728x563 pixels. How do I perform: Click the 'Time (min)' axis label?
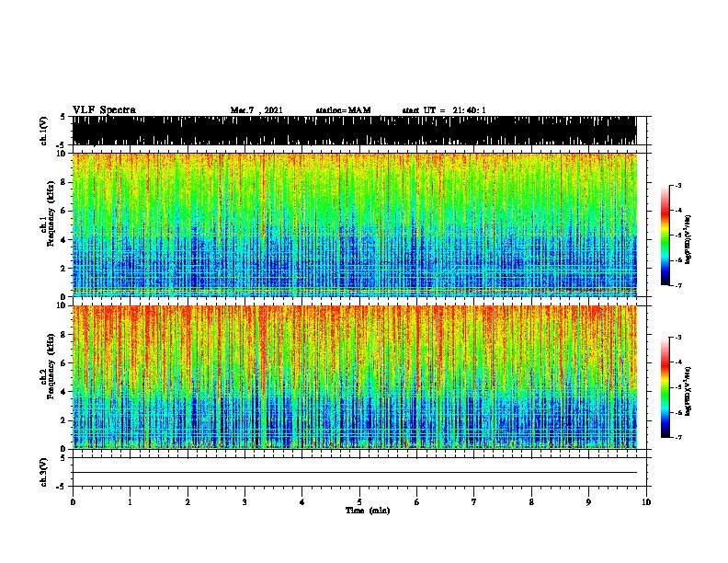(x=368, y=511)
